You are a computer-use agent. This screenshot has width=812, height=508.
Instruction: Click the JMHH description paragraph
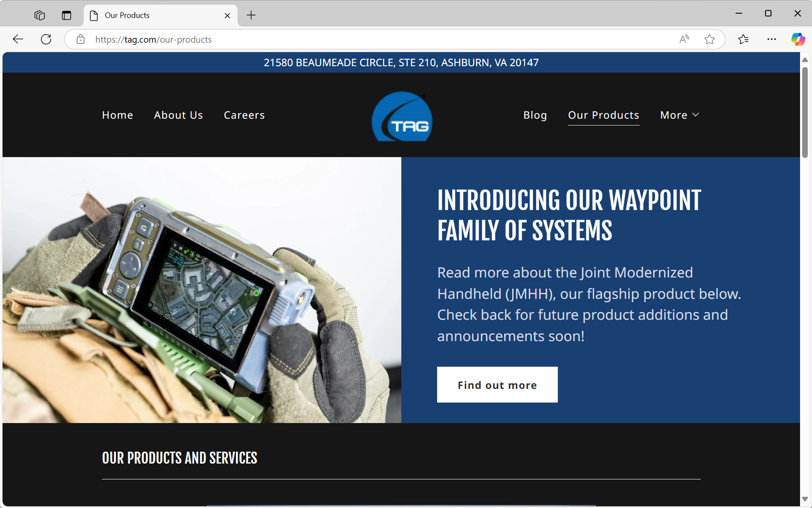[589, 304]
